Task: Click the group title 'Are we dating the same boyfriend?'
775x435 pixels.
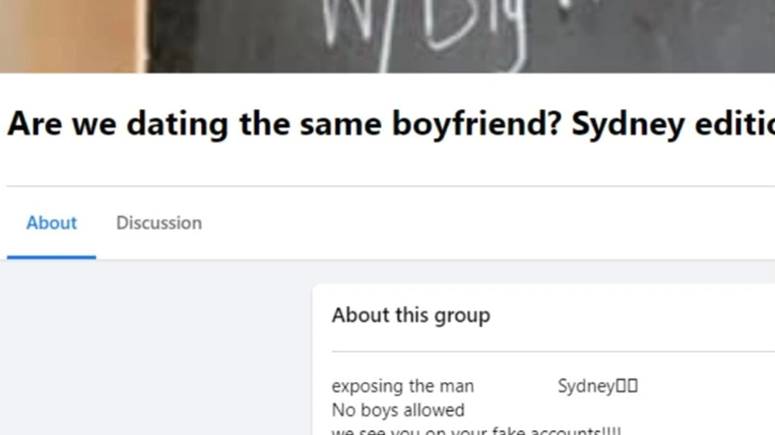Action: tap(284, 124)
